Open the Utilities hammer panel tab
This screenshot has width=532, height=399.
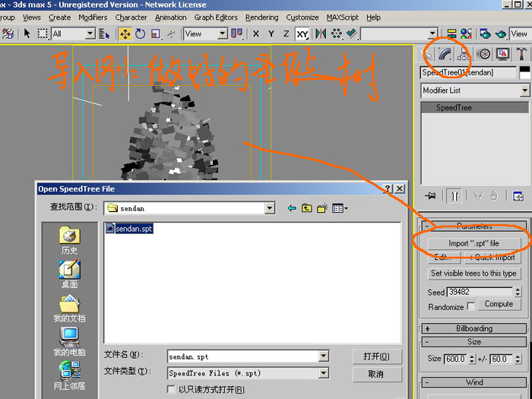coord(522,54)
